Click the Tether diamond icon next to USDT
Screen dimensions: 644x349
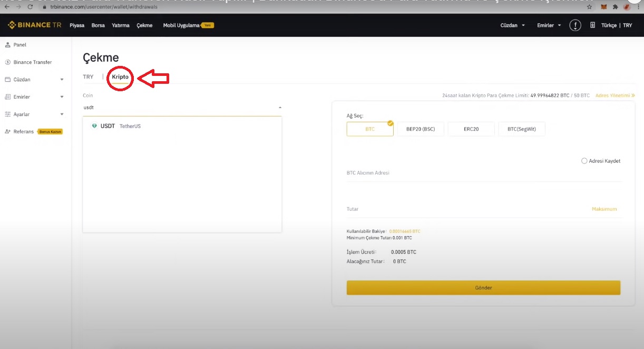94,126
